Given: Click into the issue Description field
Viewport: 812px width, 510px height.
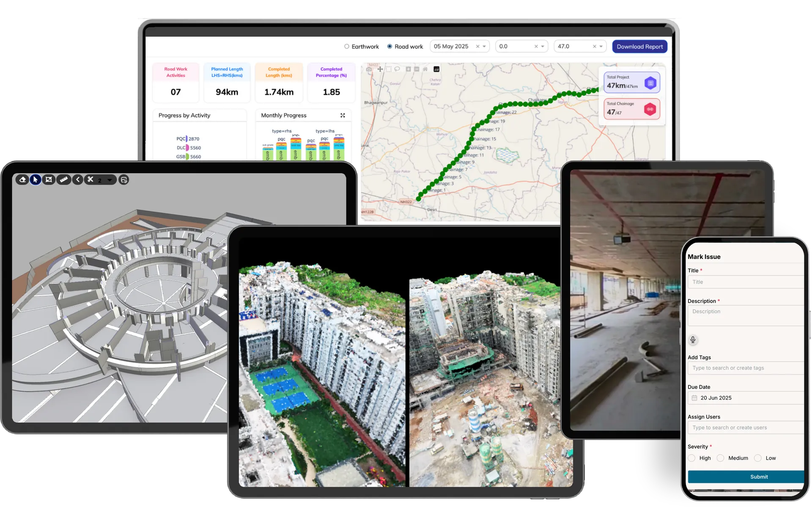Looking at the screenshot, I should point(746,315).
